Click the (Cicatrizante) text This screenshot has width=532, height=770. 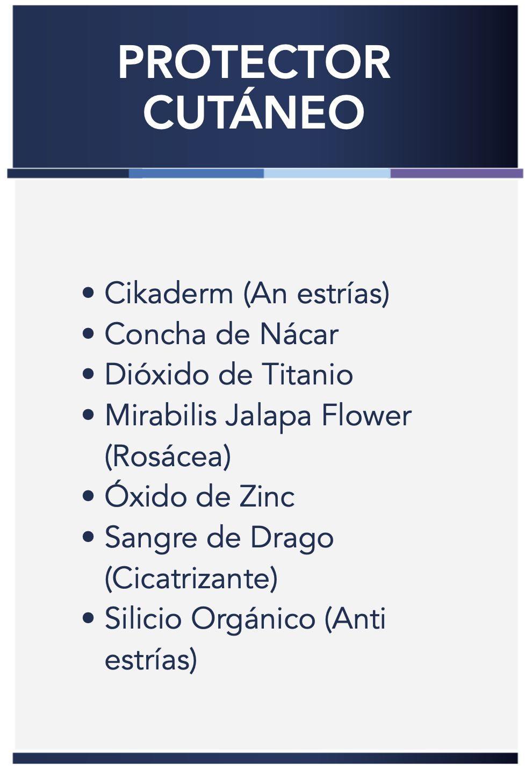(191, 579)
